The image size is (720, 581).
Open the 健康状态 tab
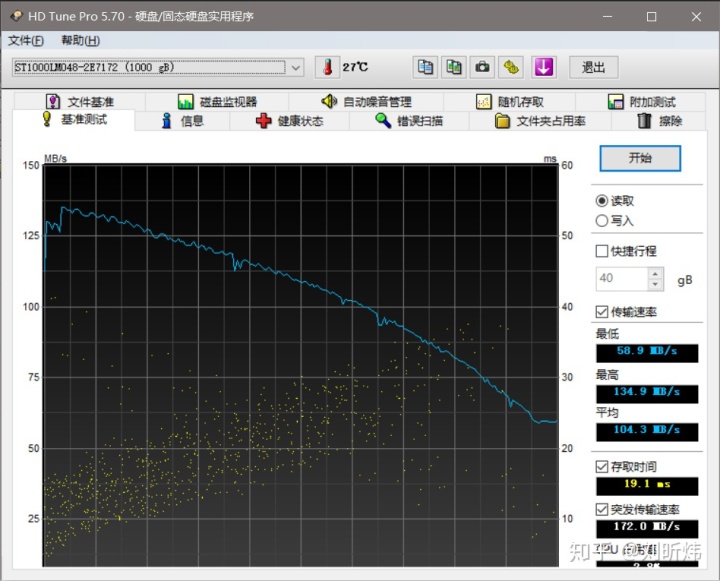point(289,121)
